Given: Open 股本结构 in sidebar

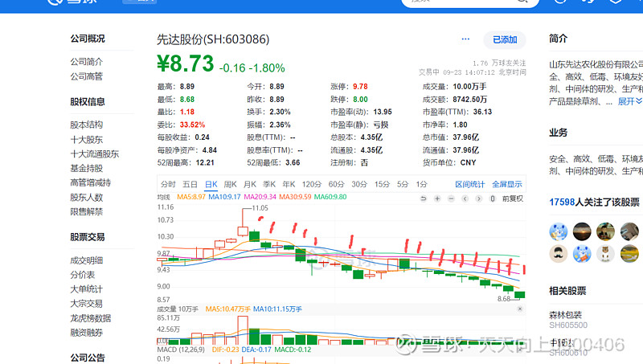Looking at the screenshot, I should [87, 125].
